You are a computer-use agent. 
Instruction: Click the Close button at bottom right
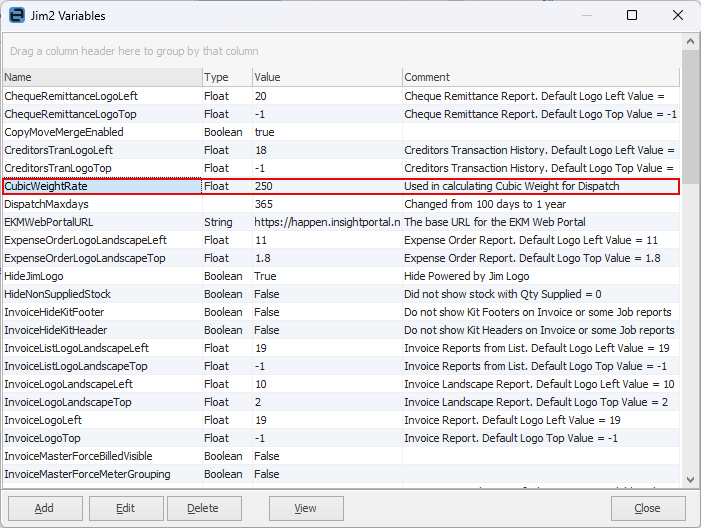tap(648, 508)
